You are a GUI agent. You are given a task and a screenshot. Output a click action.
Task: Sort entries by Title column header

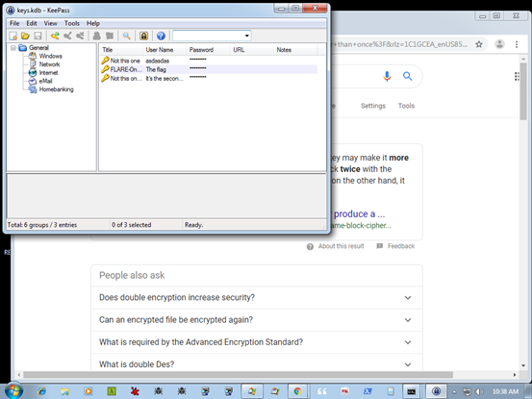point(121,50)
